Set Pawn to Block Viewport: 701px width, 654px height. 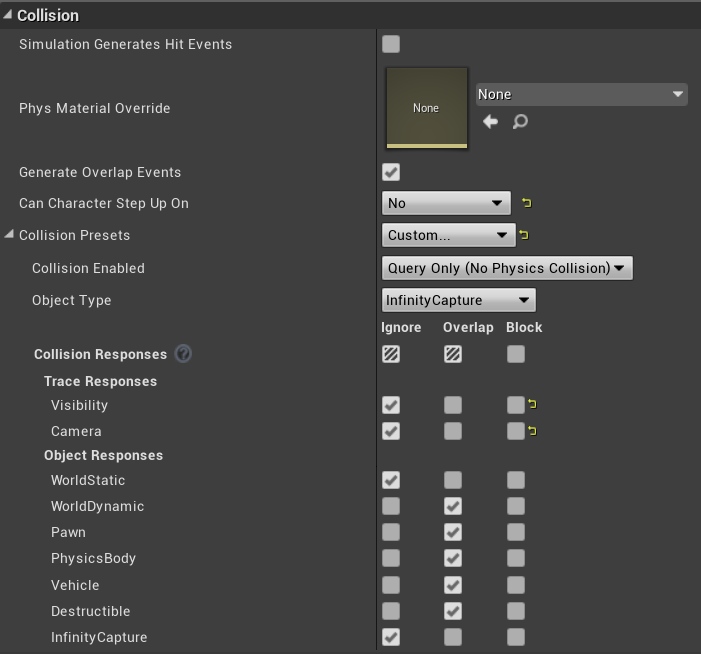[x=516, y=532]
